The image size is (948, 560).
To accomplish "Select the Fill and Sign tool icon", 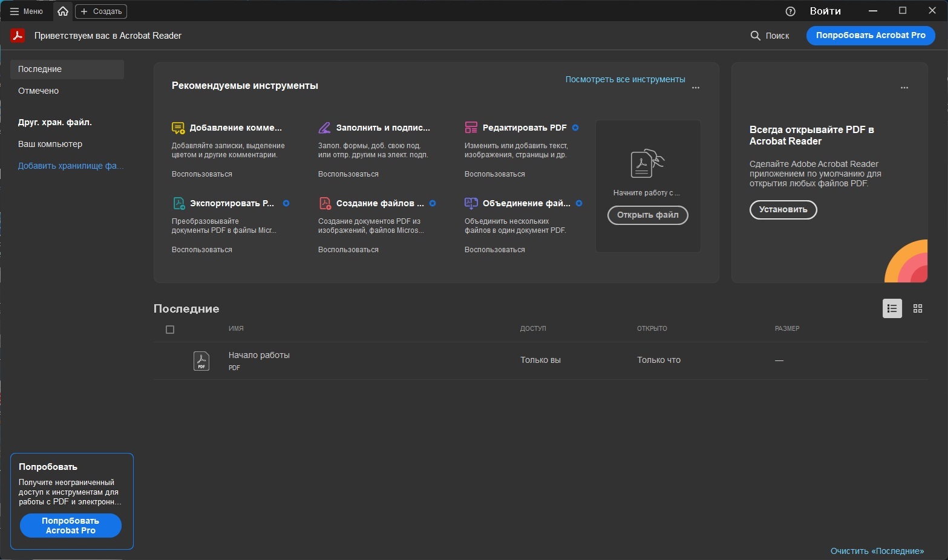I will click(325, 128).
